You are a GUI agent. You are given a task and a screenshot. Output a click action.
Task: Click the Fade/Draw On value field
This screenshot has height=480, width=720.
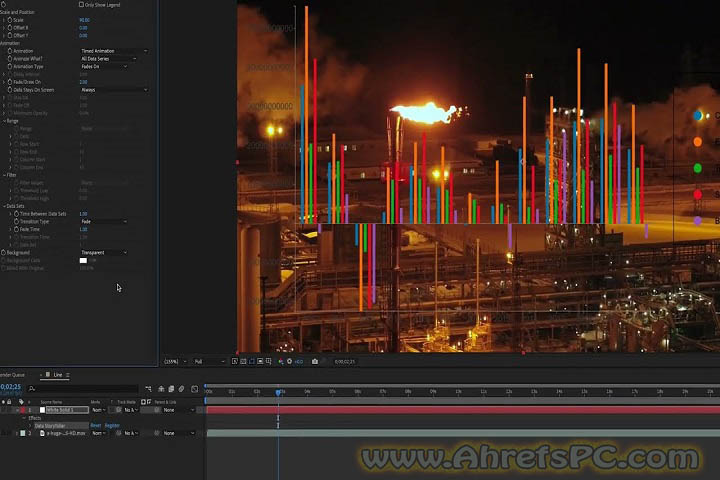point(83,82)
